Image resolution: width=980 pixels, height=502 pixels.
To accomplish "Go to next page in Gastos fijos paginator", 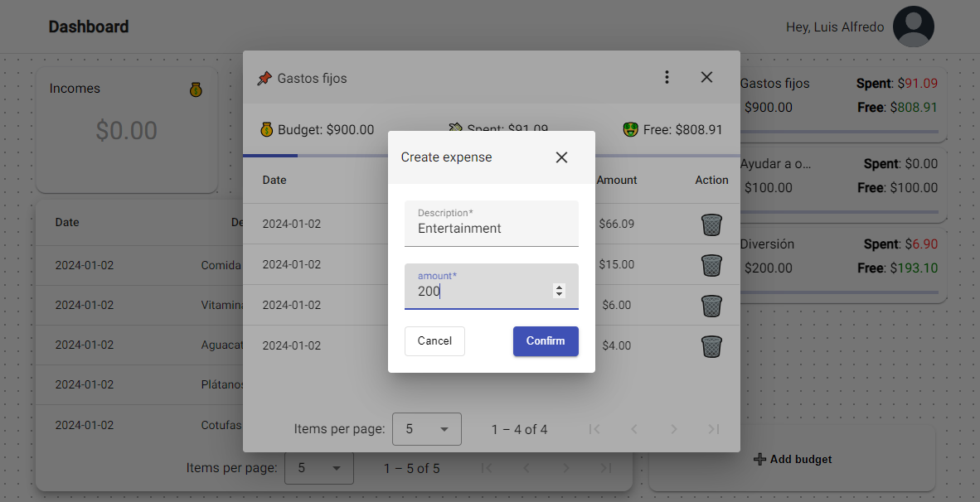I will coord(674,429).
